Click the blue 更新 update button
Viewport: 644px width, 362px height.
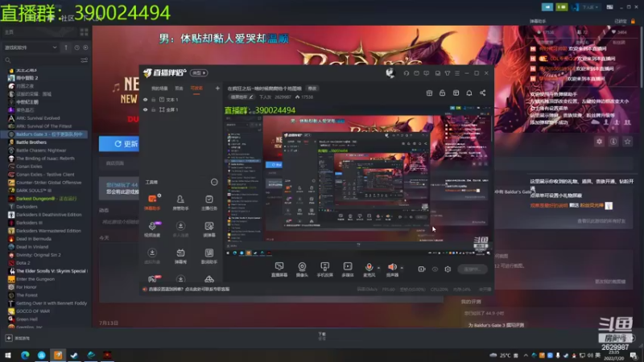pyautogui.click(x=120, y=144)
